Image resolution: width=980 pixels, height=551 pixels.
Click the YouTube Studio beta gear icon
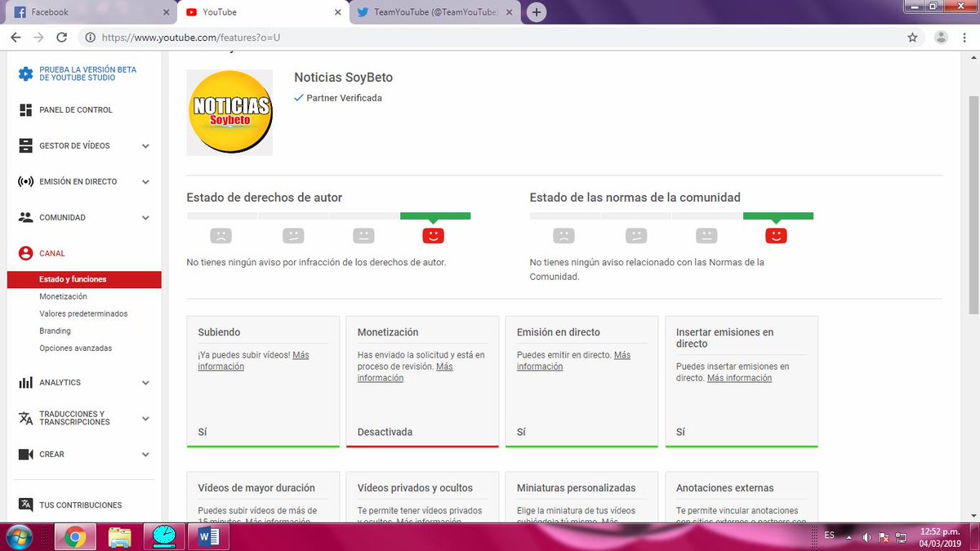pos(25,73)
